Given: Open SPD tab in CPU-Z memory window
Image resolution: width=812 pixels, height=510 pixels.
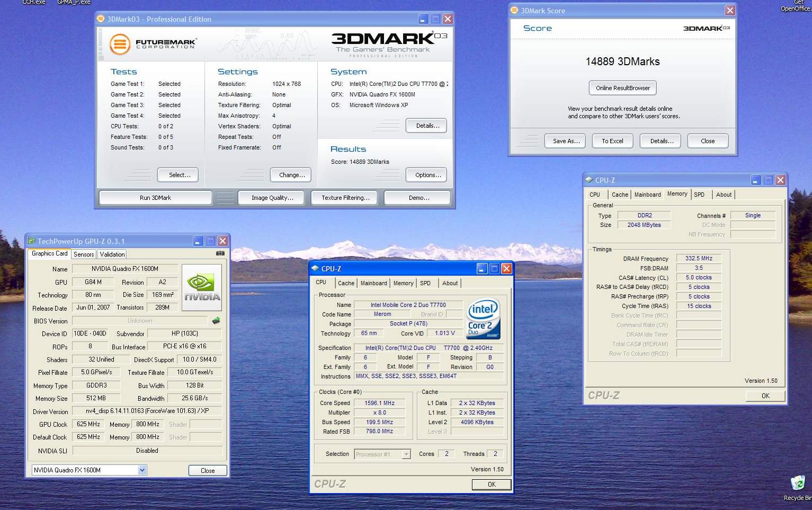Looking at the screenshot, I should [699, 195].
